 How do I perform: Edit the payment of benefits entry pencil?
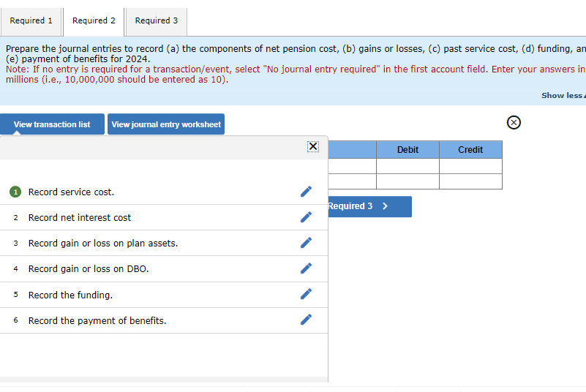click(x=306, y=320)
